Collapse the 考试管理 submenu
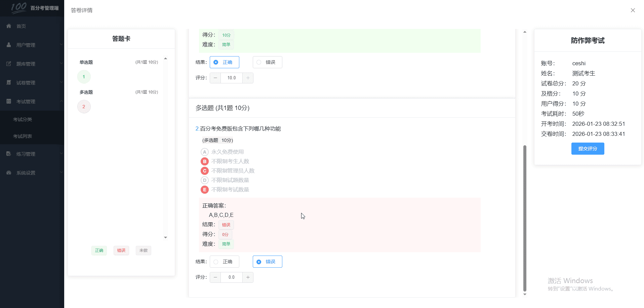 61,101
